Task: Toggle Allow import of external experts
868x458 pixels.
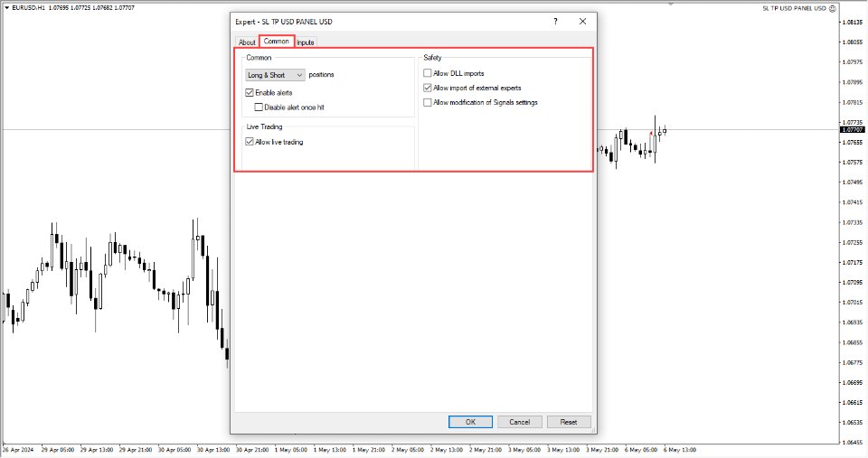Action: [428, 88]
